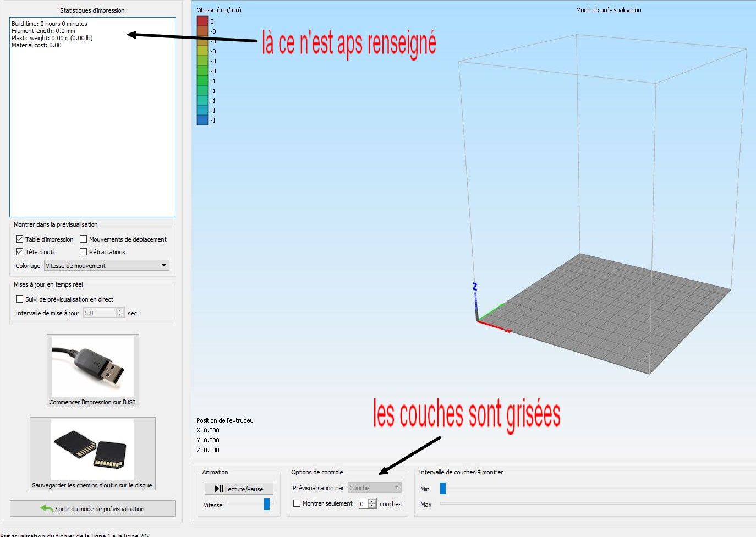Click the Montrer seulement couches number field
The image size is (756, 537).
coord(368,503)
